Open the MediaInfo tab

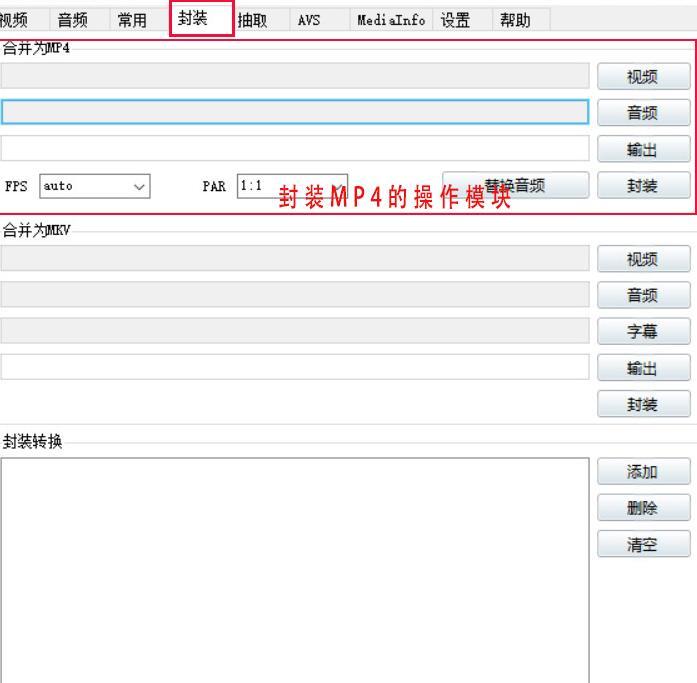pos(391,20)
